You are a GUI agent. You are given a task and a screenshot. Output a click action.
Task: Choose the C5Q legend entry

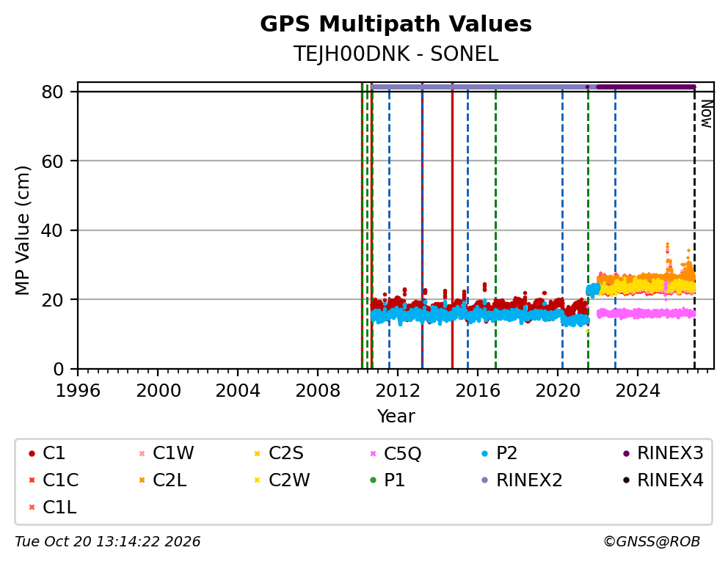click(396, 453)
